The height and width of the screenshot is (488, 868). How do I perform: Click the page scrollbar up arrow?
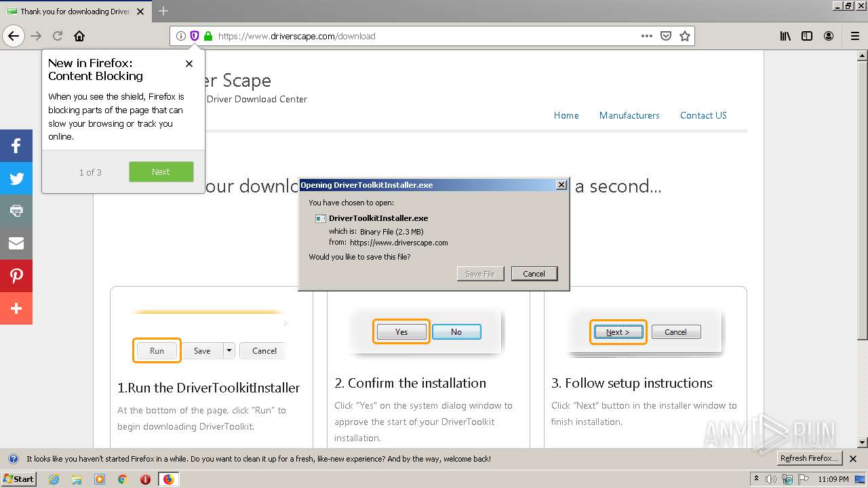pos(863,55)
